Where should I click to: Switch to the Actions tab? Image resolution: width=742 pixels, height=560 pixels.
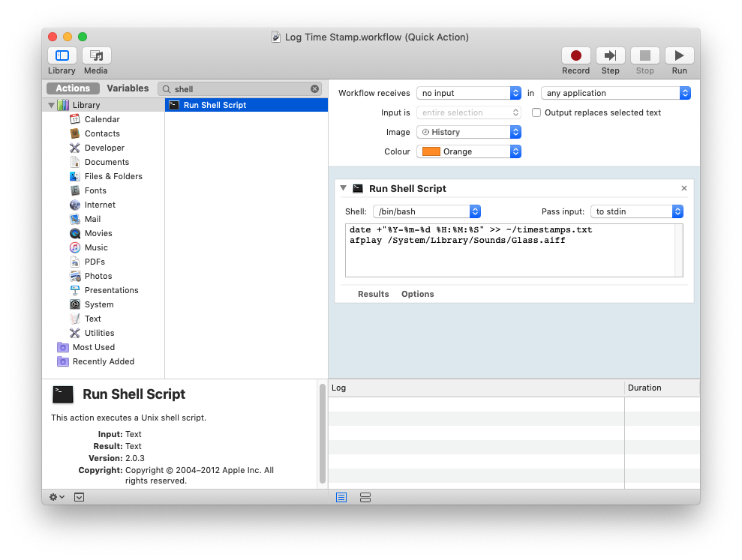73,88
